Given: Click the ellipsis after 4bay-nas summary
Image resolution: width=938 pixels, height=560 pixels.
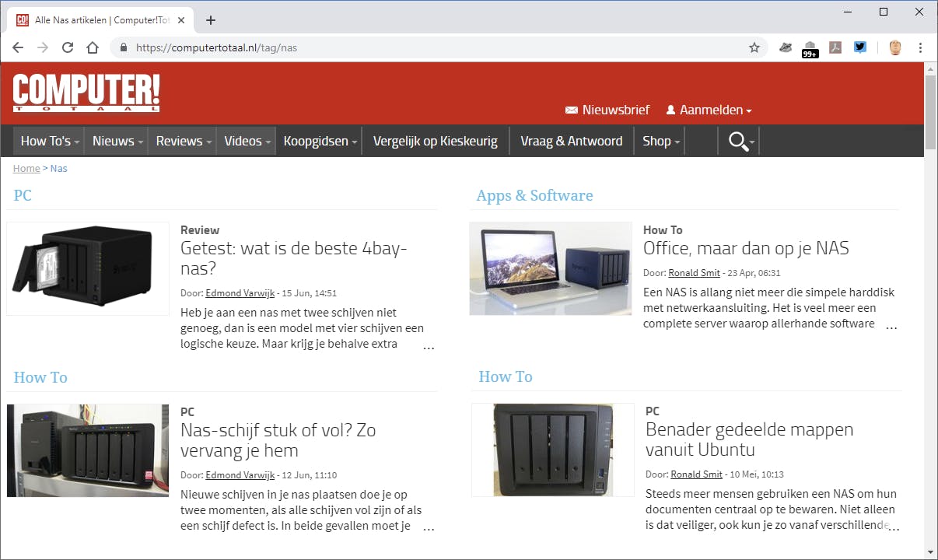Looking at the screenshot, I should [429, 346].
